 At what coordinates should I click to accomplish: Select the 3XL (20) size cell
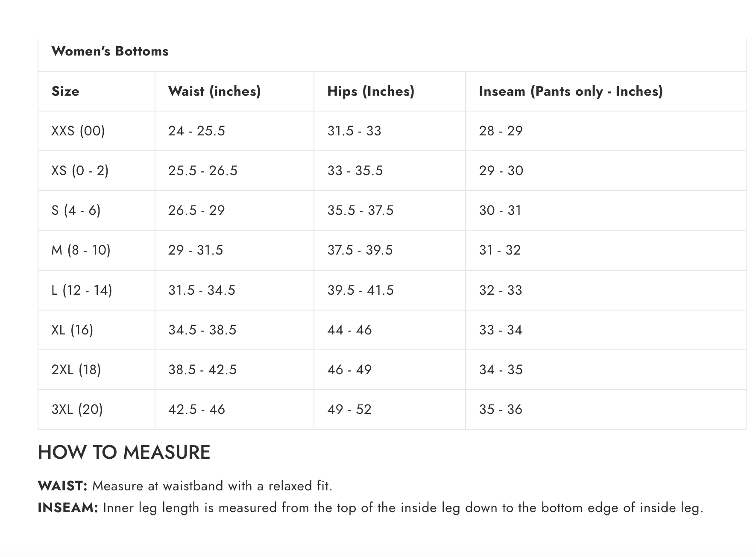77,409
